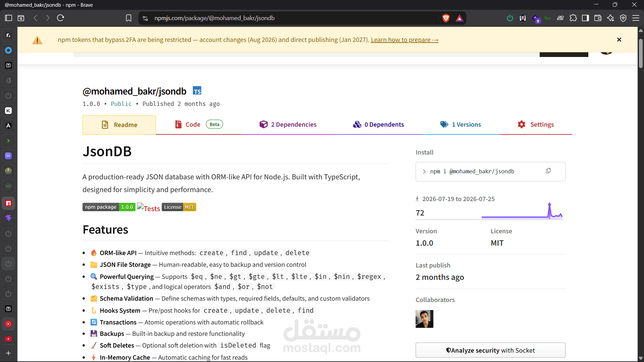
Task: Open the Brave Wallet icon
Action: tap(598, 18)
